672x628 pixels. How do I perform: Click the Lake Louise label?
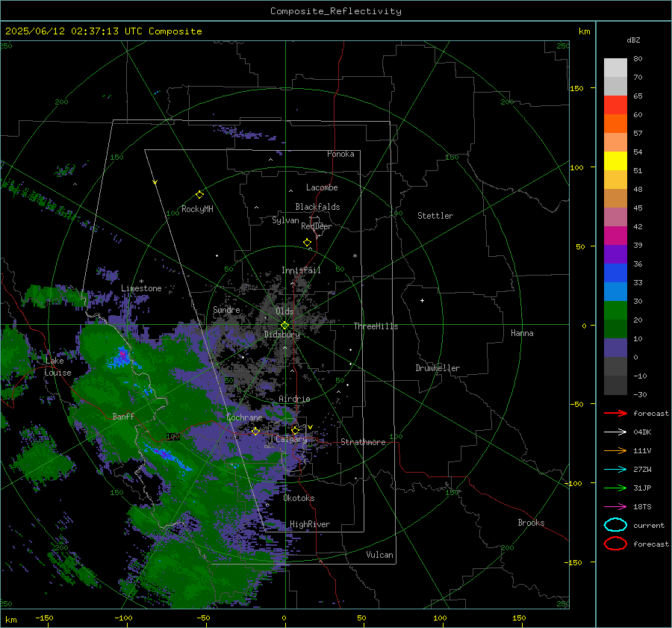tap(57, 367)
